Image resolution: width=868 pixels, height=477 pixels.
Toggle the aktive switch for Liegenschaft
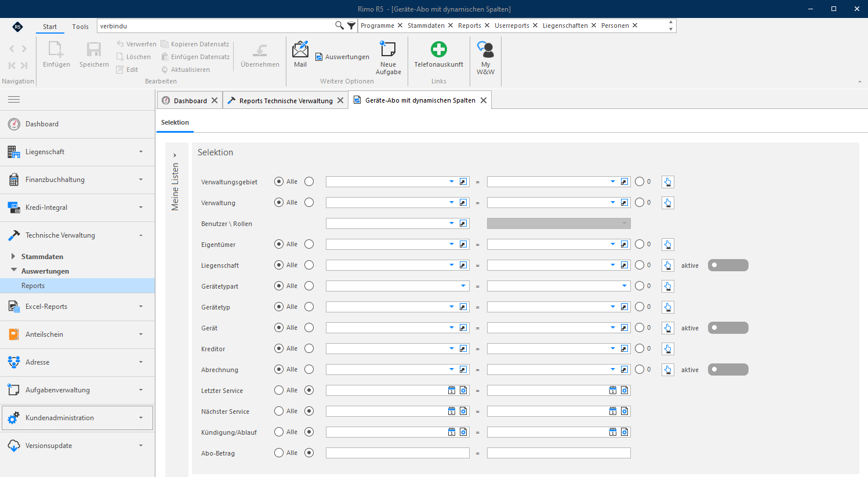728,265
